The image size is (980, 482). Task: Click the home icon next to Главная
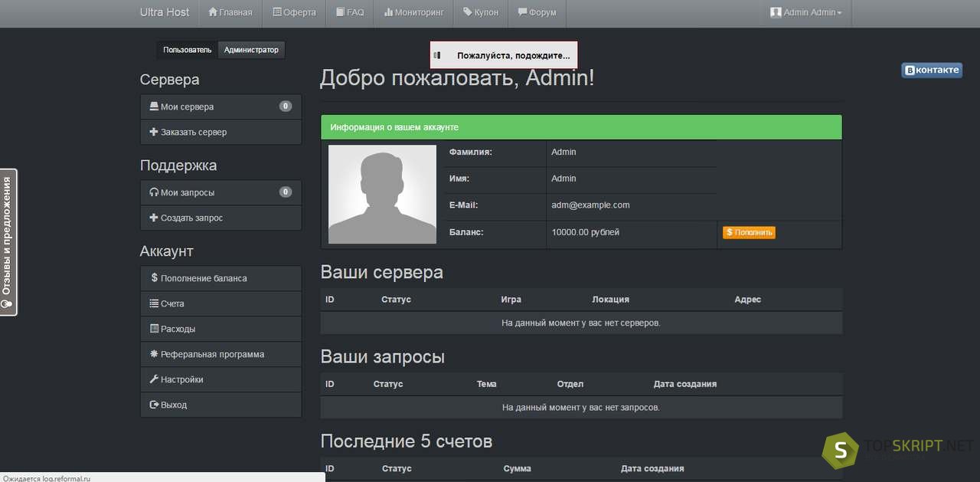[x=213, y=13]
